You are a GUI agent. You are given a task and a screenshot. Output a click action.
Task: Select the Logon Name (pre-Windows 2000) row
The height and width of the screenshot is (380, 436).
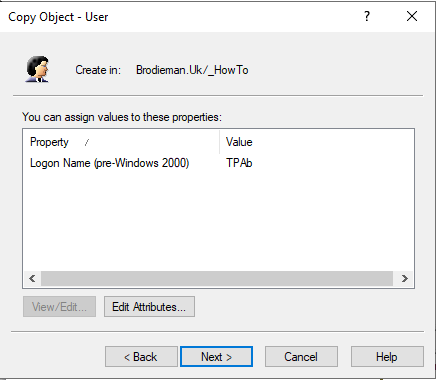[218, 163]
